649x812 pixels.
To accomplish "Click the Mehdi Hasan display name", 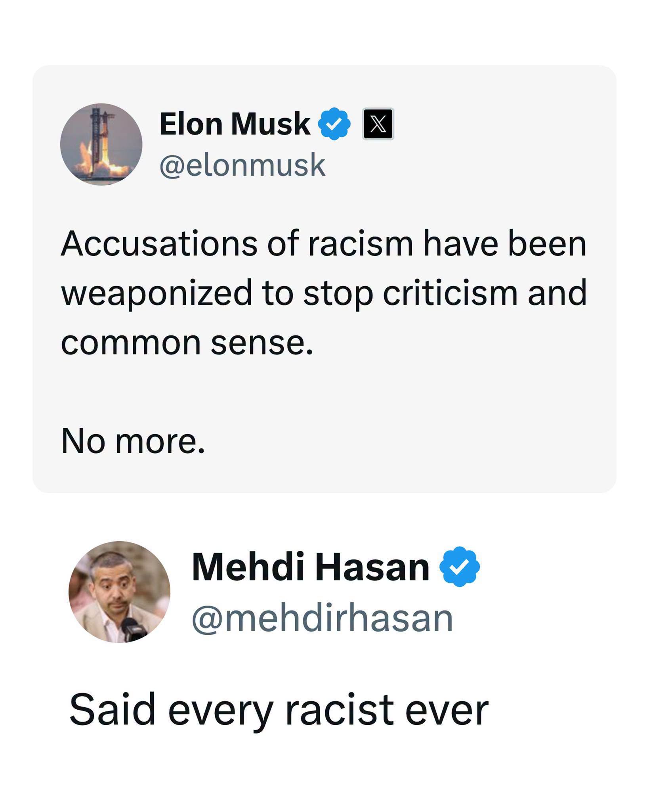I will click(311, 567).
